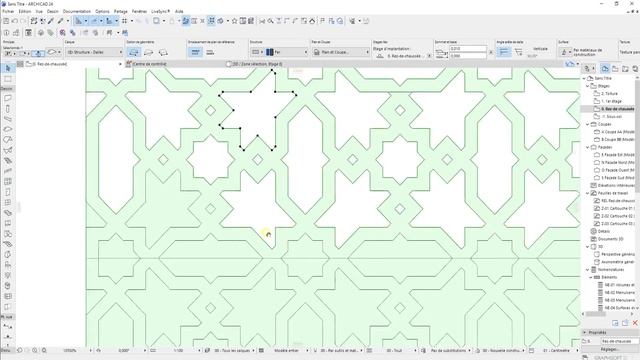Open the Project Map icon in navigator header
Screen dimensions: 640x360
pyautogui.click(x=605, y=69)
